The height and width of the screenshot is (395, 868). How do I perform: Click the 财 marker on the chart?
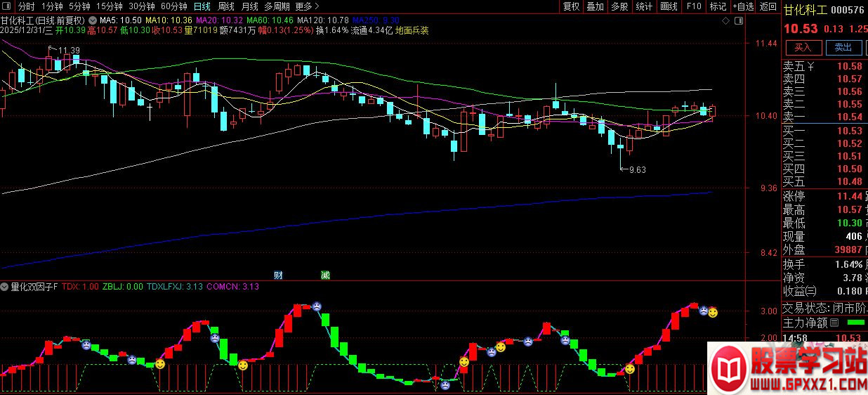(278, 275)
